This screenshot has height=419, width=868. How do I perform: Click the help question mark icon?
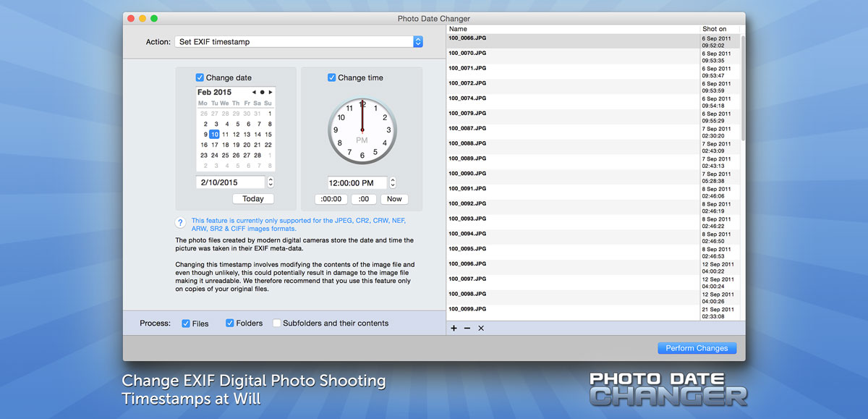pyautogui.click(x=181, y=223)
